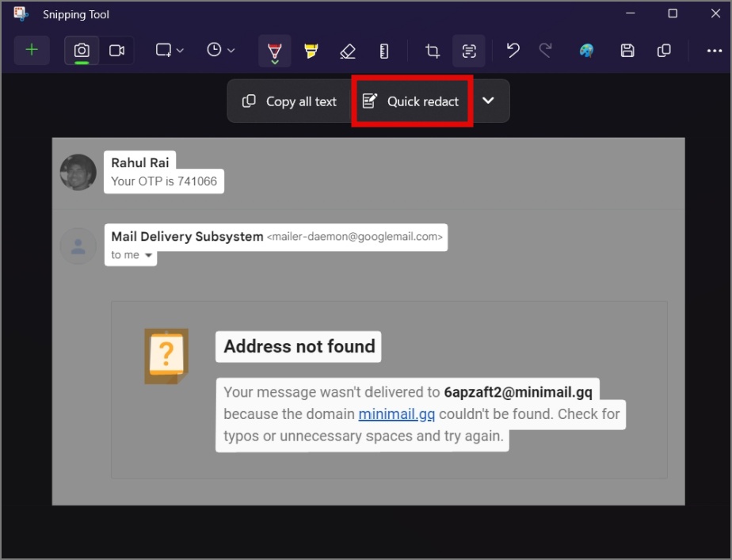This screenshot has height=560, width=732.
Task: Expand the Quick redact options chevron
Action: pyautogui.click(x=488, y=101)
